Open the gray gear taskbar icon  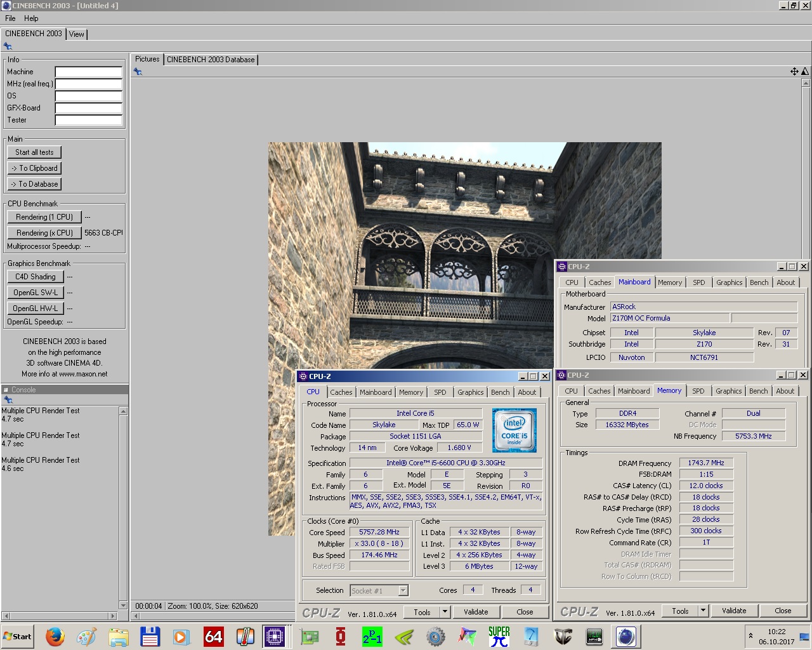[x=436, y=636]
